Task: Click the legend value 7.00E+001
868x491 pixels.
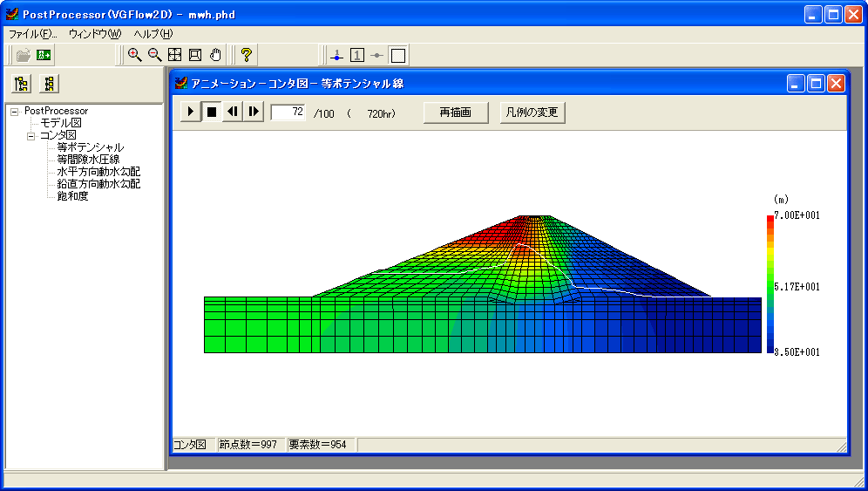Action: click(x=797, y=215)
